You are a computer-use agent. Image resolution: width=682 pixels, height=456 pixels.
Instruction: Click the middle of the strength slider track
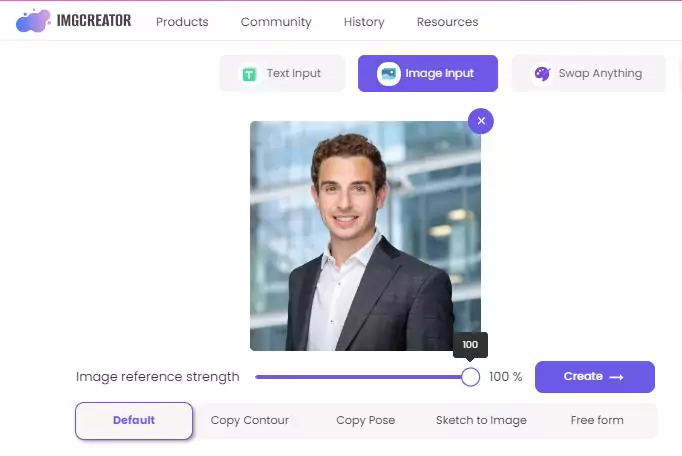tap(363, 377)
